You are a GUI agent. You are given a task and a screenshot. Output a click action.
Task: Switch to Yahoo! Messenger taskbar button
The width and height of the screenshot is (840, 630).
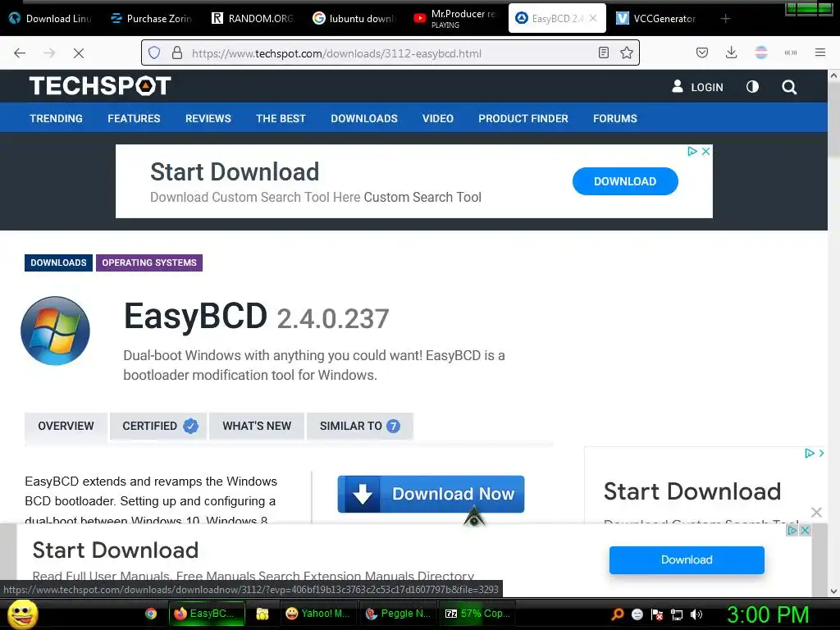(x=317, y=614)
